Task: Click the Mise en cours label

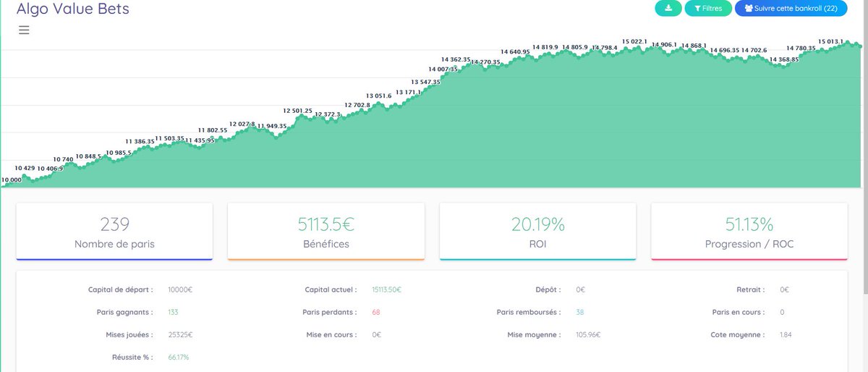Action: [331, 334]
